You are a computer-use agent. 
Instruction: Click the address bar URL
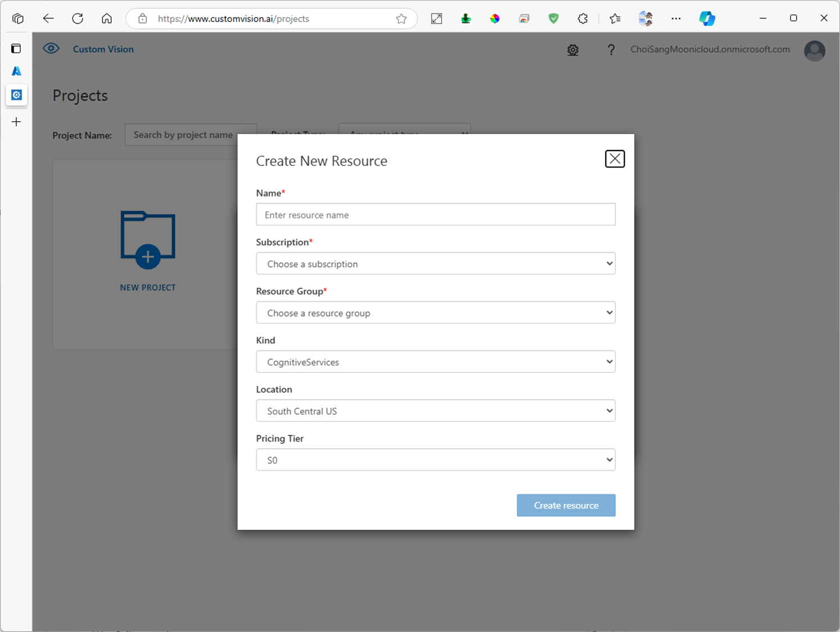233,19
